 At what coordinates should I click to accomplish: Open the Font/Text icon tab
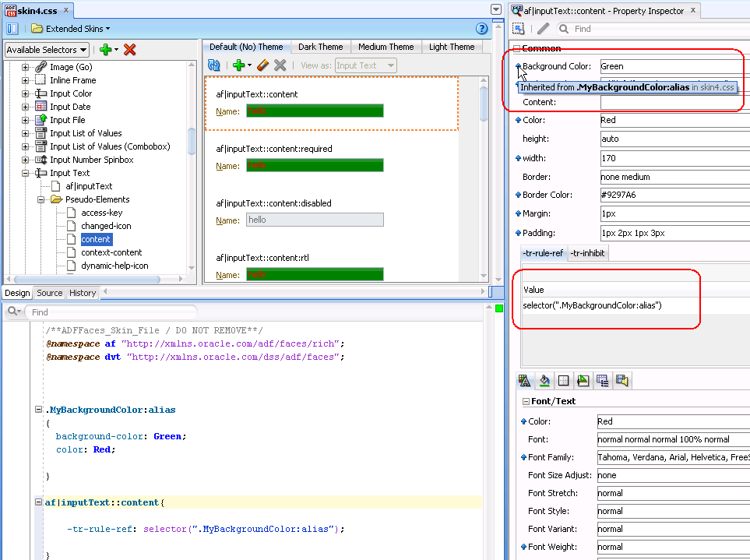click(x=524, y=381)
